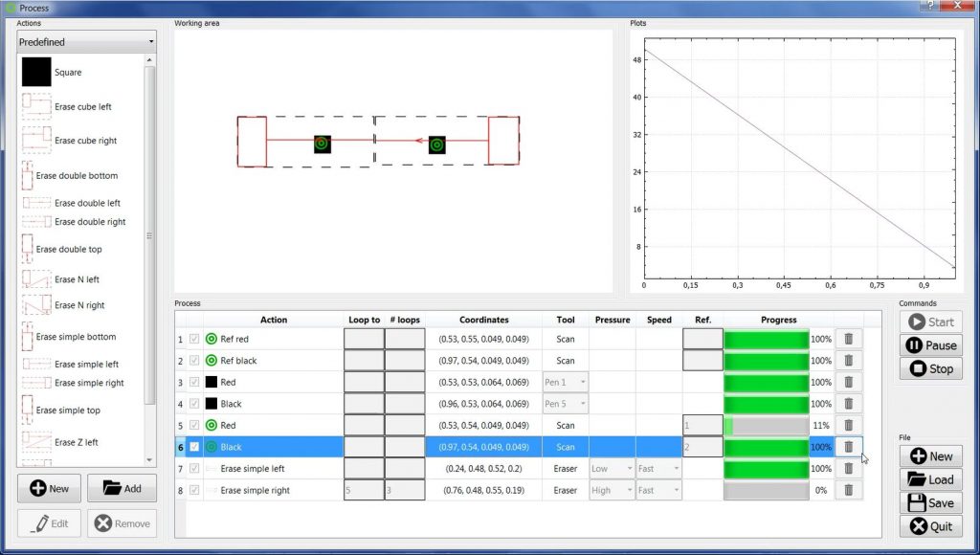Click progress bar of row 5 Red
Image resolution: width=980 pixels, height=555 pixels.
coord(767,425)
